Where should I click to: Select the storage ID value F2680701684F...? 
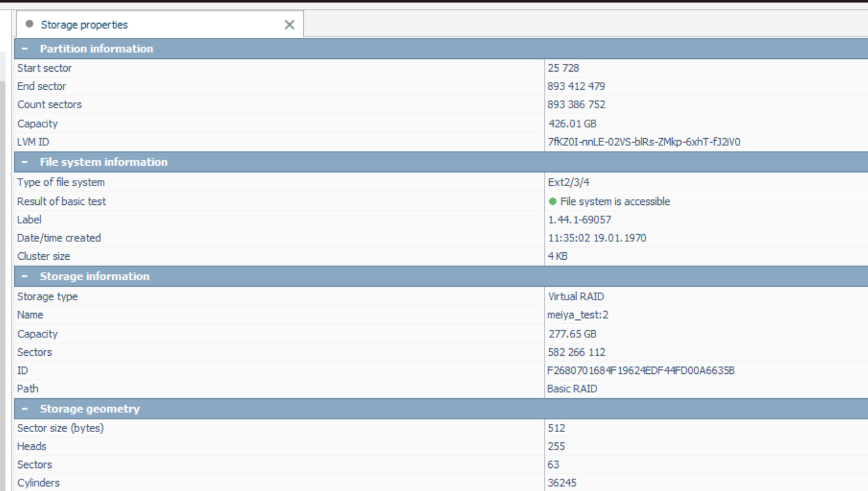point(641,370)
